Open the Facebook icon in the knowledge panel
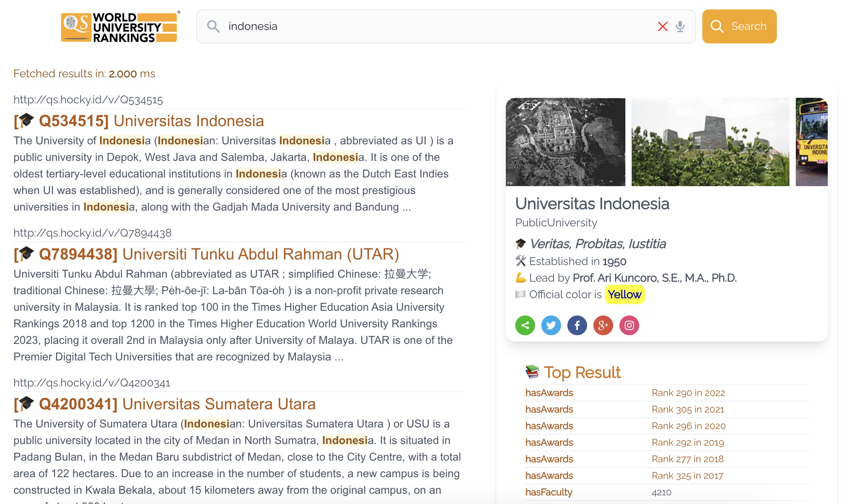Viewport: 868px width, 504px height. [577, 325]
